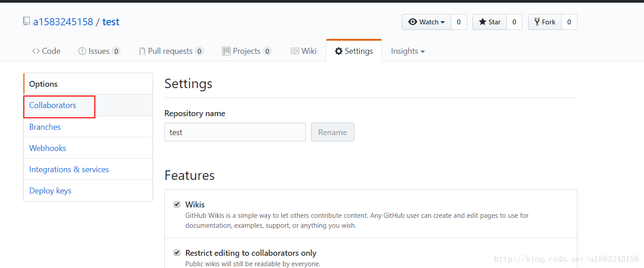Open the Wiki tab label
The height and width of the screenshot is (268, 644).
309,51
